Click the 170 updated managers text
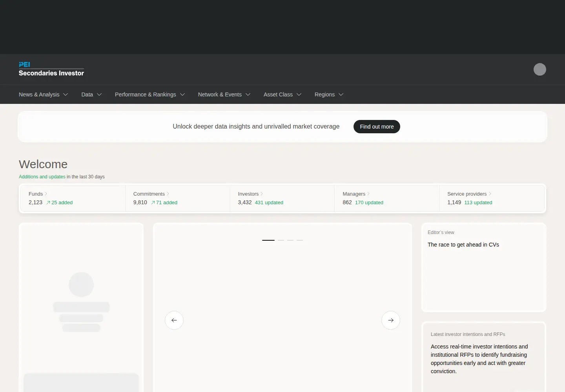Image resolution: width=565 pixels, height=392 pixels. [369, 203]
